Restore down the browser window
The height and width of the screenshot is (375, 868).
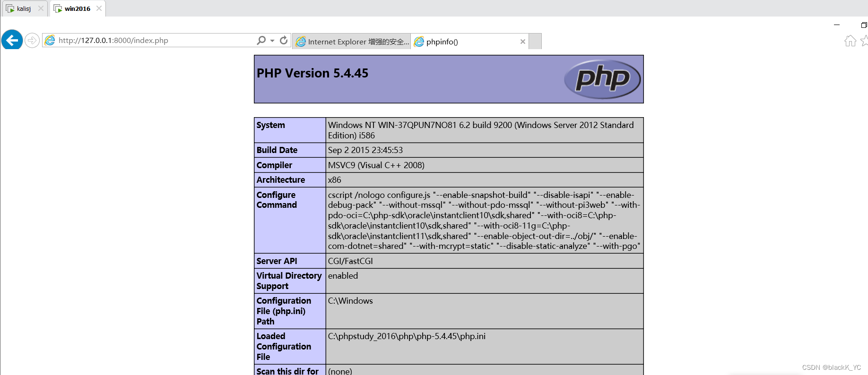click(x=864, y=25)
